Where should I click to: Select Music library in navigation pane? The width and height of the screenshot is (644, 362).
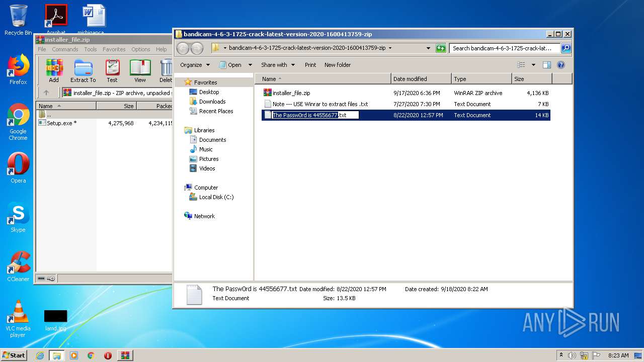click(x=201, y=149)
